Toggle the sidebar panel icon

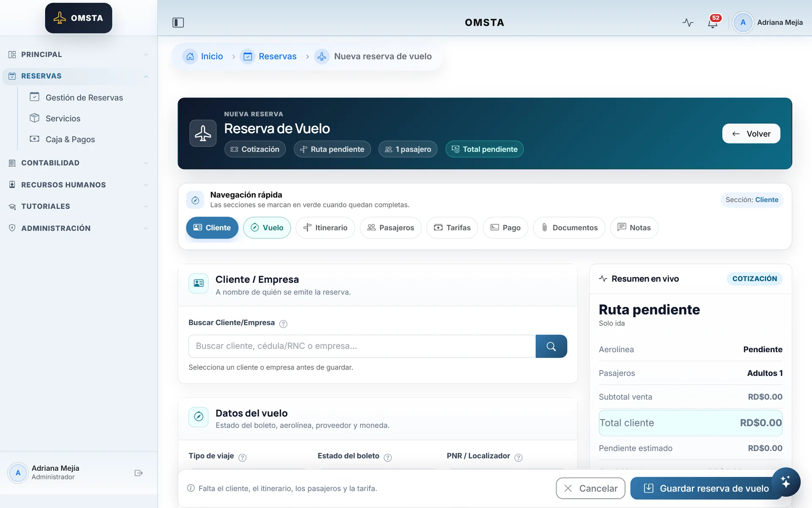click(178, 22)
